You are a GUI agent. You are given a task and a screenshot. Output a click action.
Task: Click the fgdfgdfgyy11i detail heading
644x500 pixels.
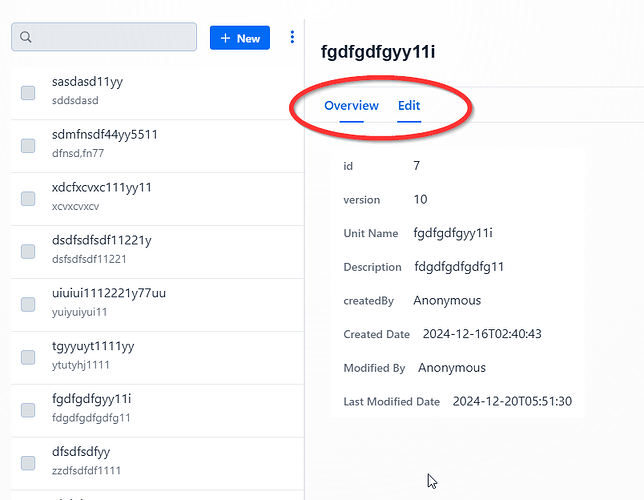tap(378, 52)
